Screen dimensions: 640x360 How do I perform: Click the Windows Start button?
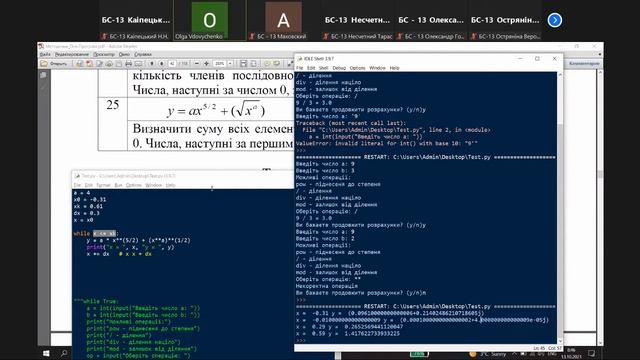[46, 353]
